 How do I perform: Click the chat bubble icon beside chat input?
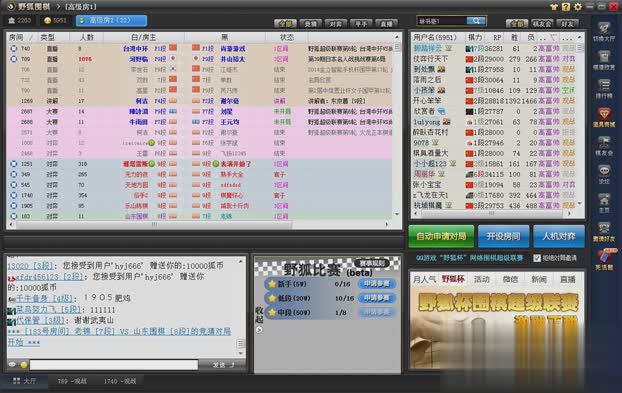coord(12,364)
